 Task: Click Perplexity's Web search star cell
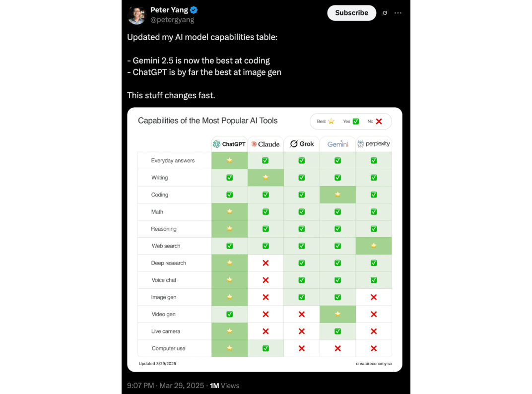click(374, 246)
